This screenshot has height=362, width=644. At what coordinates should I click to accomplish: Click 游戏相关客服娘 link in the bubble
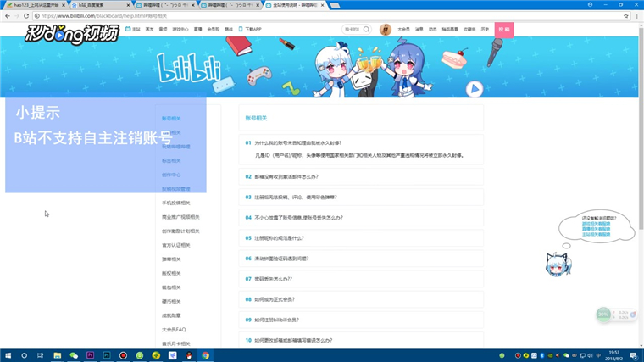point(596,224)
